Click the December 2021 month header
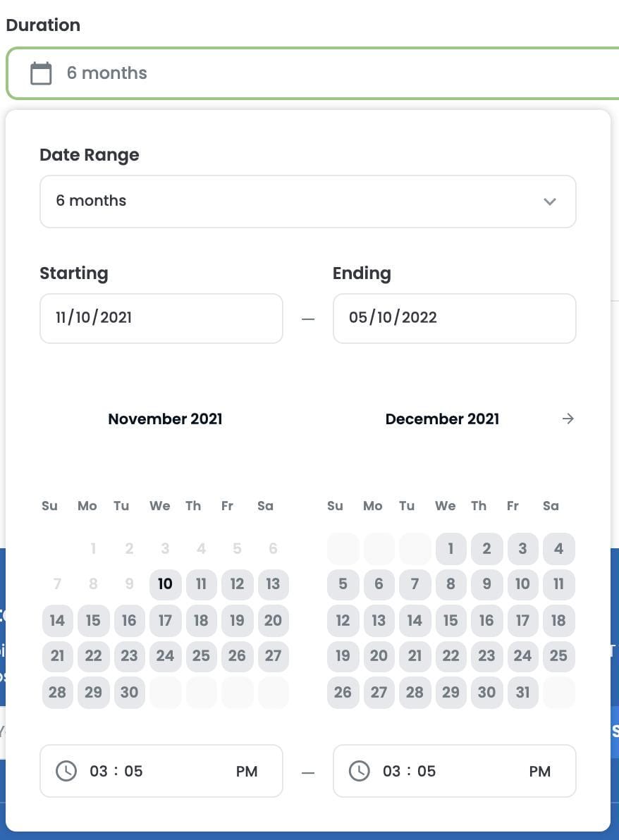The image size is (619, 840). (442, 419)
